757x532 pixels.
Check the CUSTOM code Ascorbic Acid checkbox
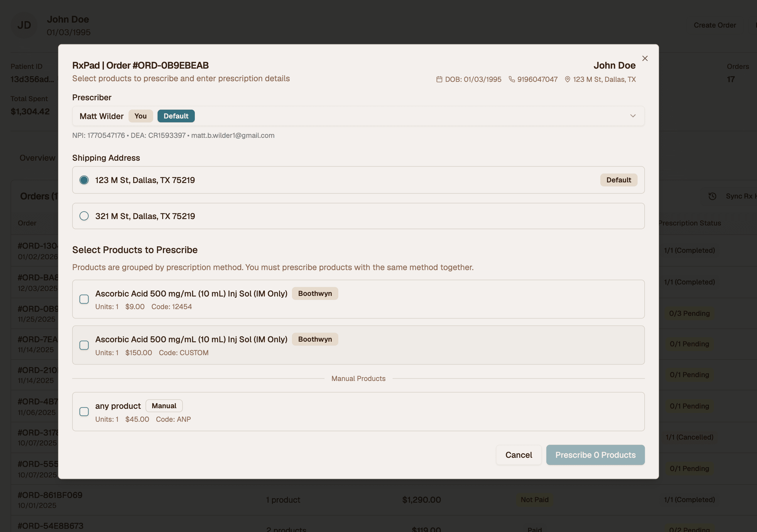[x=84, y=345]
